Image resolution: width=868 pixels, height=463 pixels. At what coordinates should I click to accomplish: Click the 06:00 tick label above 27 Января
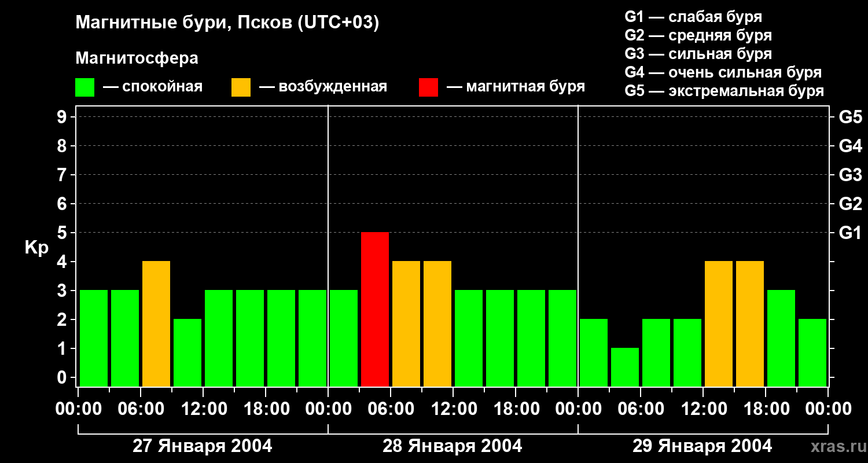click(x=141, y=409)
